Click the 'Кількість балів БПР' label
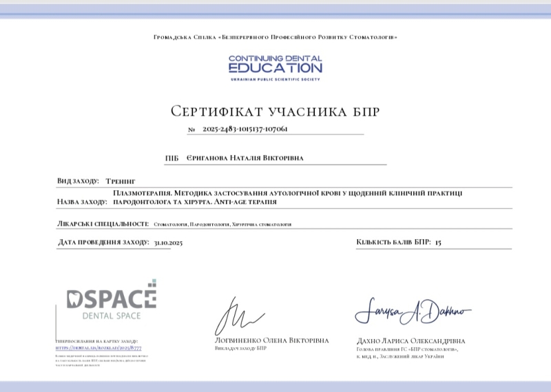 393,243
